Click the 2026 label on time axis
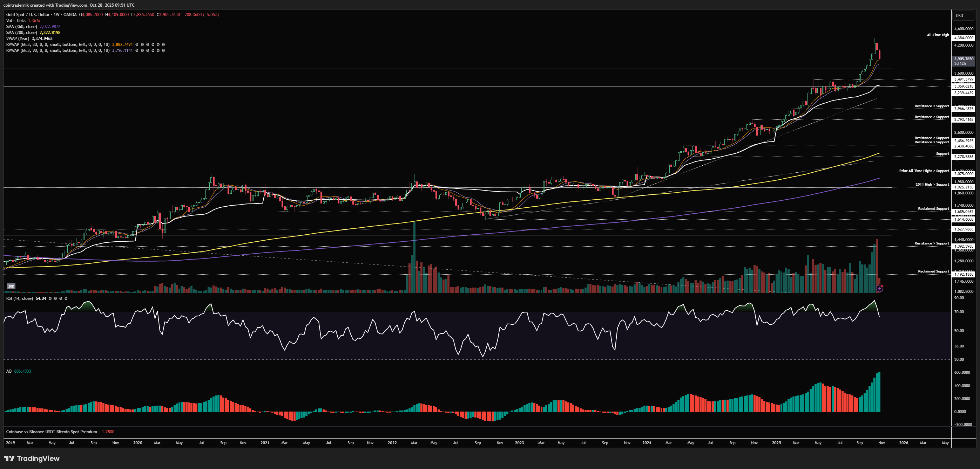The width and height of the screenshot is (980, 469). click(x=903, y=443)
